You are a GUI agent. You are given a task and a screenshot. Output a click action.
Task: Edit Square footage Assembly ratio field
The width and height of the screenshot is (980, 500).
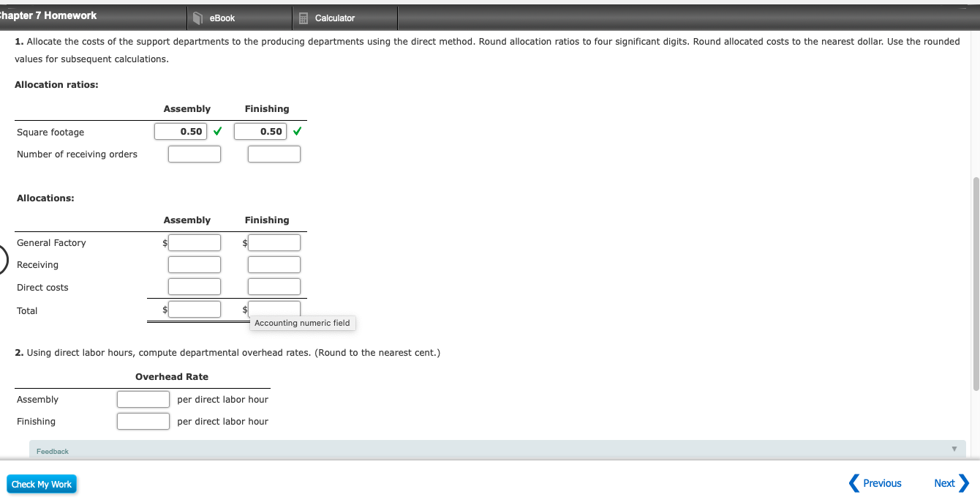coord(181,132)
